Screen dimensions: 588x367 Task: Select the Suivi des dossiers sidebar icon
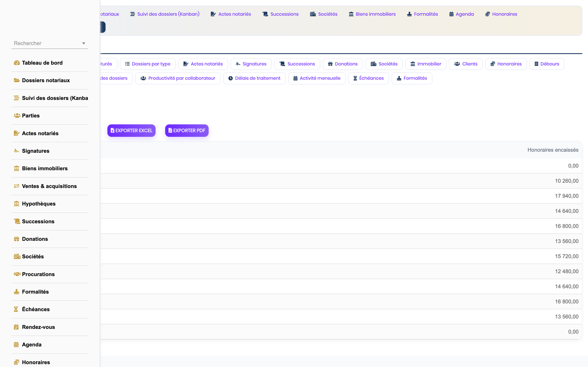pyautogui.click(x=17, y=98)
